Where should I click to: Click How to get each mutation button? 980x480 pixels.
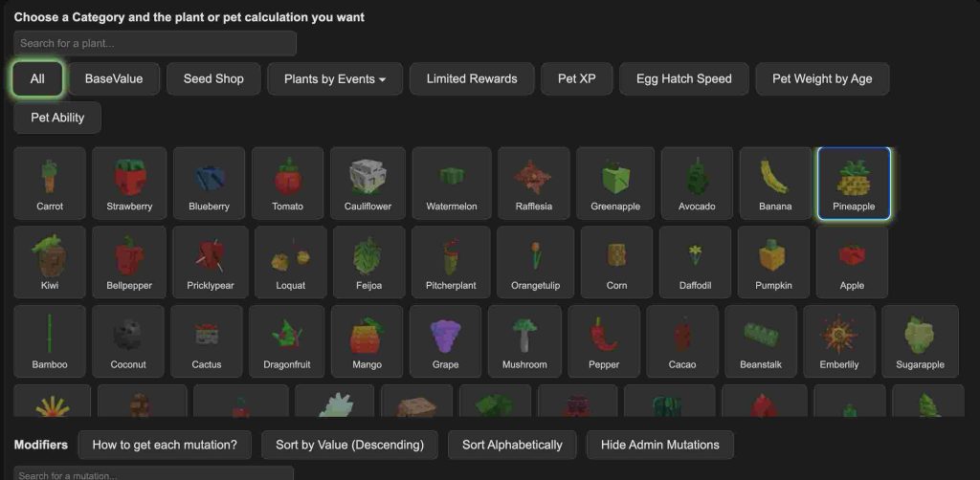[165, 445]
